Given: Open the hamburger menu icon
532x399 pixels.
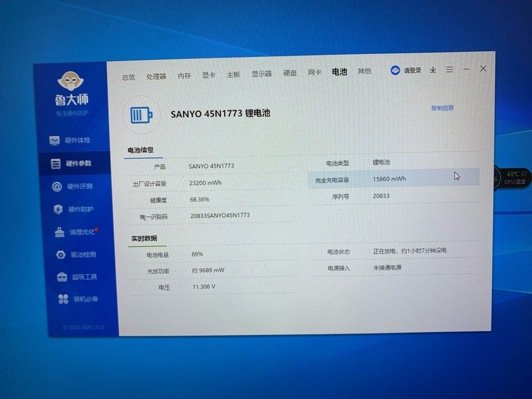Looking at the screenshot, I should coord(449,69).
